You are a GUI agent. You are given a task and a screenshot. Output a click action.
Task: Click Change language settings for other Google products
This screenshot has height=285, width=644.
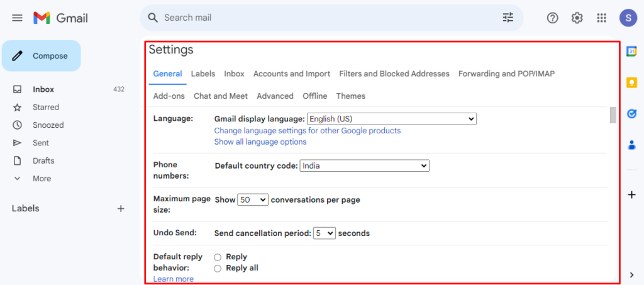(308, 131)
